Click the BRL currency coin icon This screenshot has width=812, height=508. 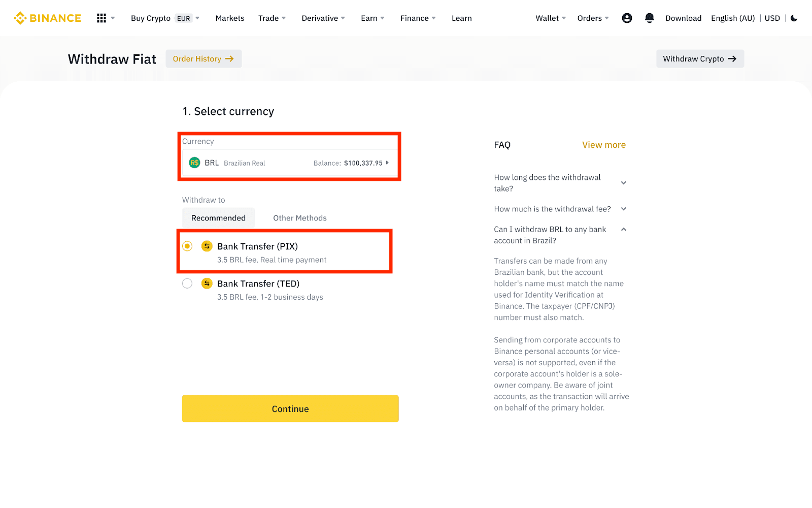pyautogui.click(x=194, y=163)
